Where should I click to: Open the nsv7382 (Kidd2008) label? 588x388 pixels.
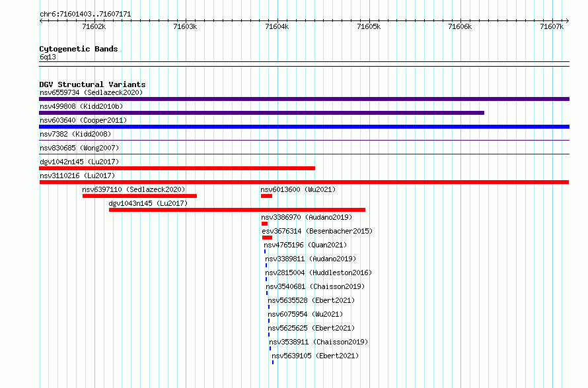(x=75, y=134)
